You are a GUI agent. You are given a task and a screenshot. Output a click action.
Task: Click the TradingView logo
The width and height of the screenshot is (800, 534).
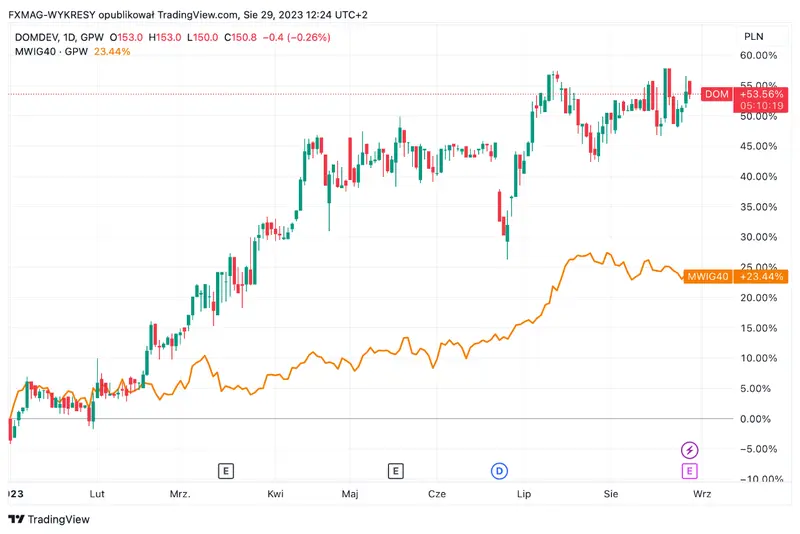49,519
